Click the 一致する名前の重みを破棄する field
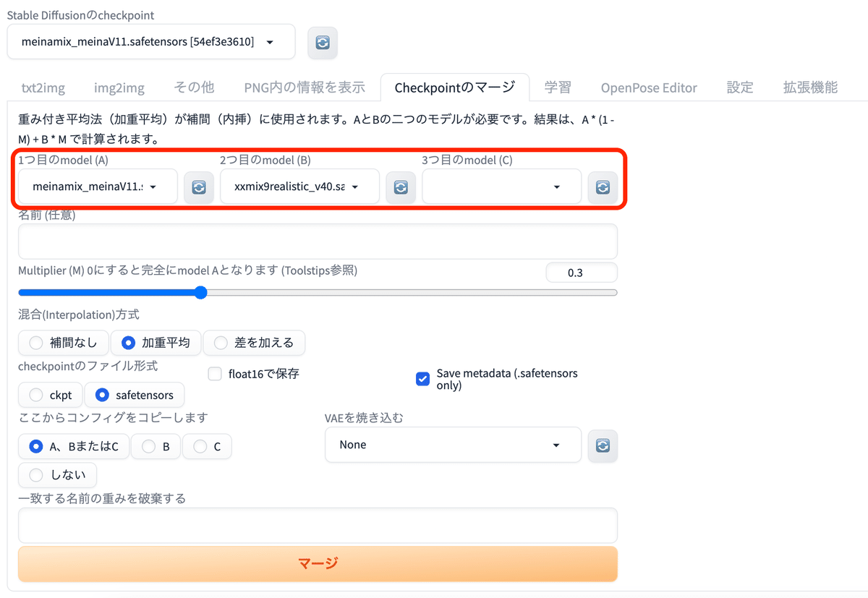 pyautogui.click(x=318, y=526)
